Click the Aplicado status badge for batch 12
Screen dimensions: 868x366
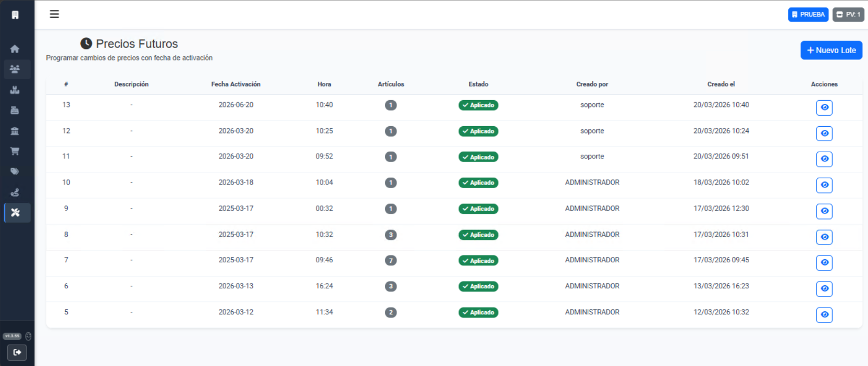click(x=478, y=131)
